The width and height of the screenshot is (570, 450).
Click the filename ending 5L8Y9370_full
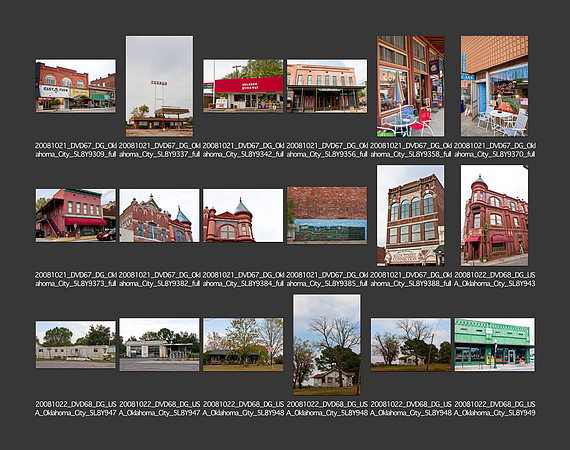pyautogui.click(x=494, y=150)
